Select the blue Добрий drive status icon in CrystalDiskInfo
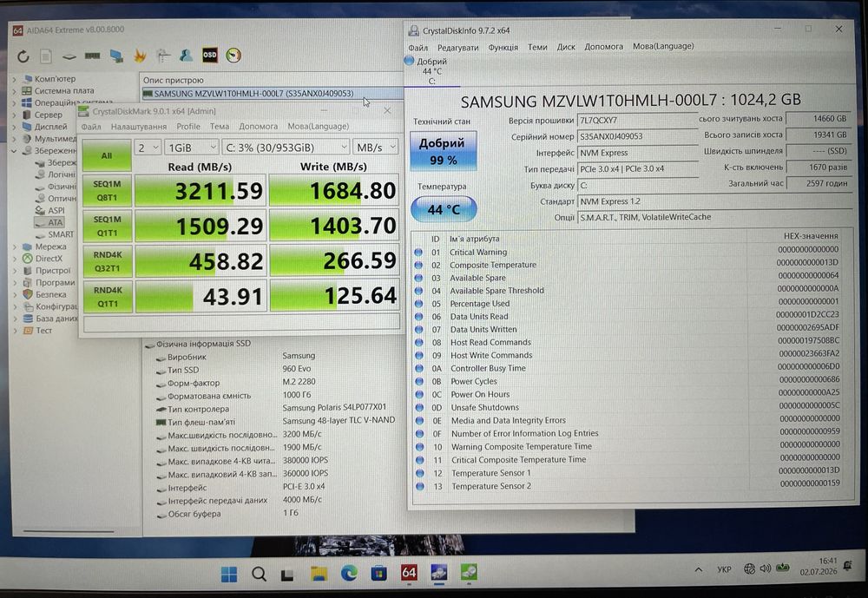 click(x=409, y=61)
